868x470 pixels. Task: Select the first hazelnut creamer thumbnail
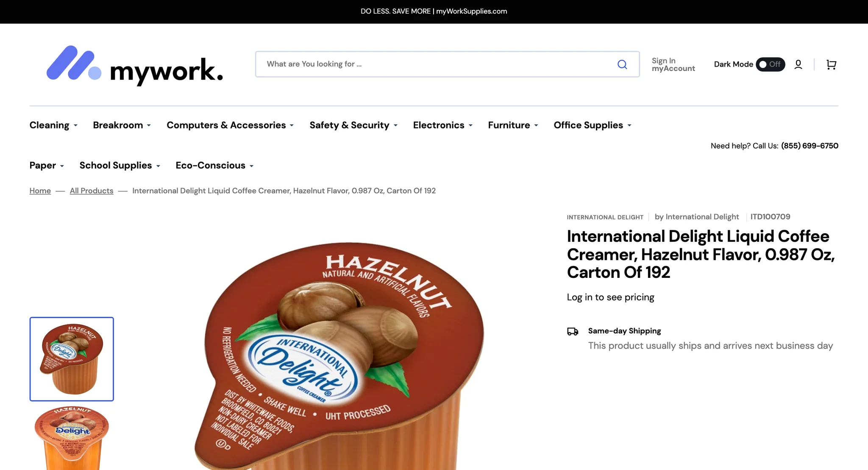72,359
